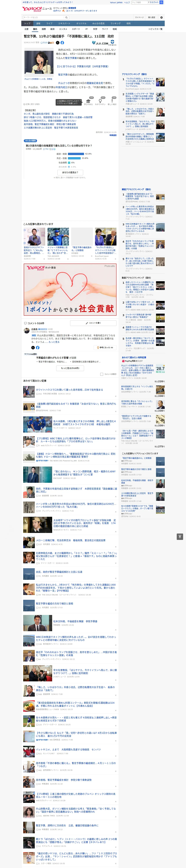Select the 経済 category tab
This screenshot has height=868, width=186.
coord(52,29)
